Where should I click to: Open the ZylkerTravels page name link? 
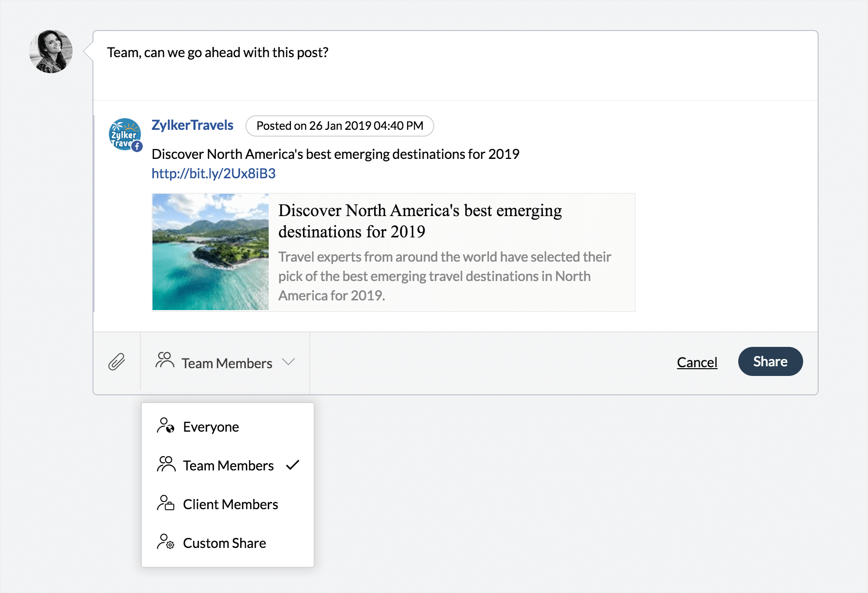click(x=192, y=125)
